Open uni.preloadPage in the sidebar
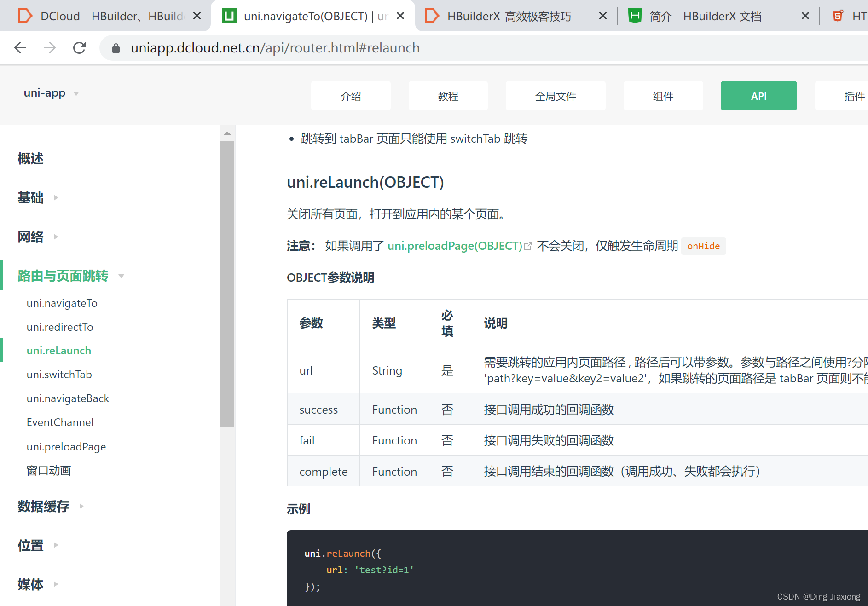 pyautogui.click(x=66, y=447)
